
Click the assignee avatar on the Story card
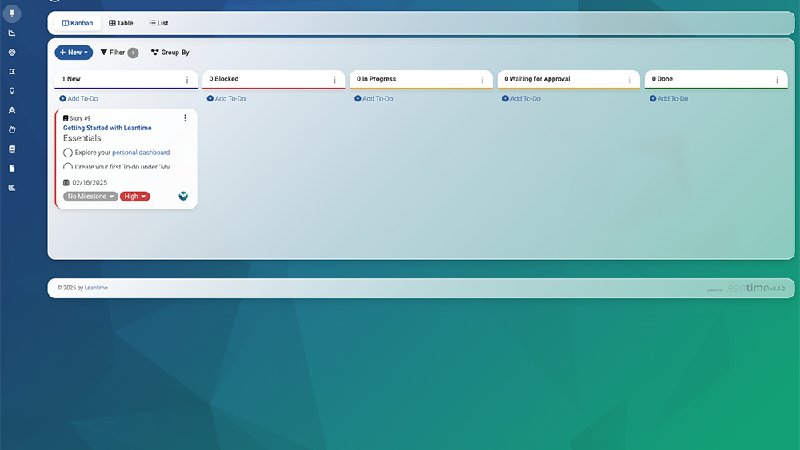point(183,196)
